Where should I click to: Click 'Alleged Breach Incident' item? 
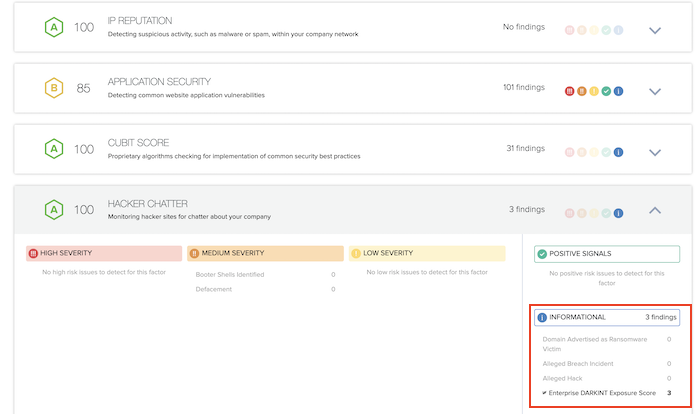click(578, 364)
